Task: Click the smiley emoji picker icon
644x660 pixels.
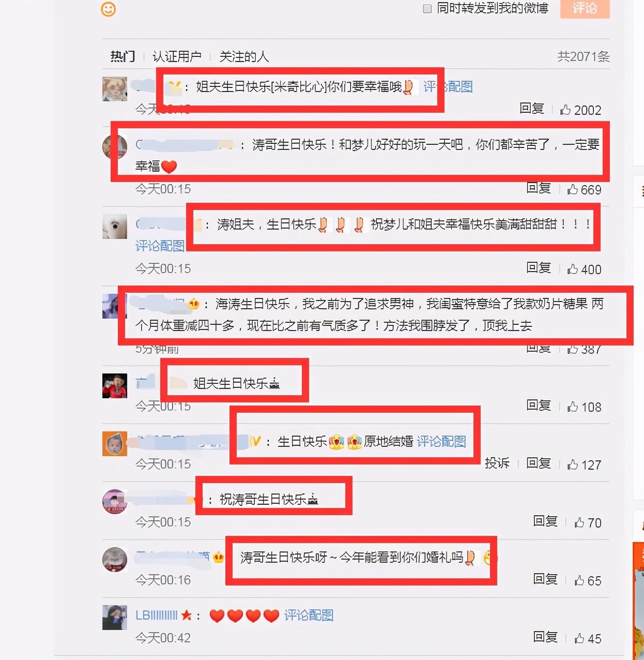Action: tap(109, 9)
